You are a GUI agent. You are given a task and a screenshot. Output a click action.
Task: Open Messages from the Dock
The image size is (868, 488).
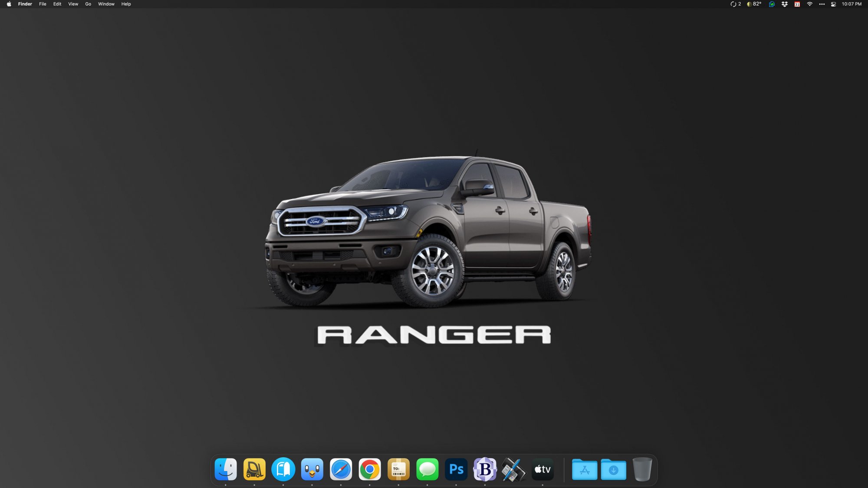(x=427, y=469)
